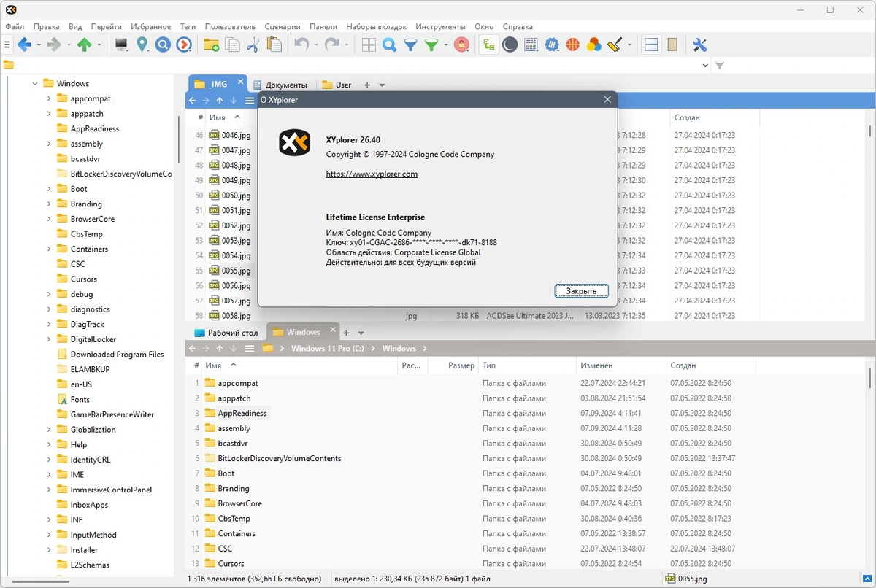This screenshot has height=588, width=876.
Task: Click the color filters circles icon
Action: coord(593,45)
